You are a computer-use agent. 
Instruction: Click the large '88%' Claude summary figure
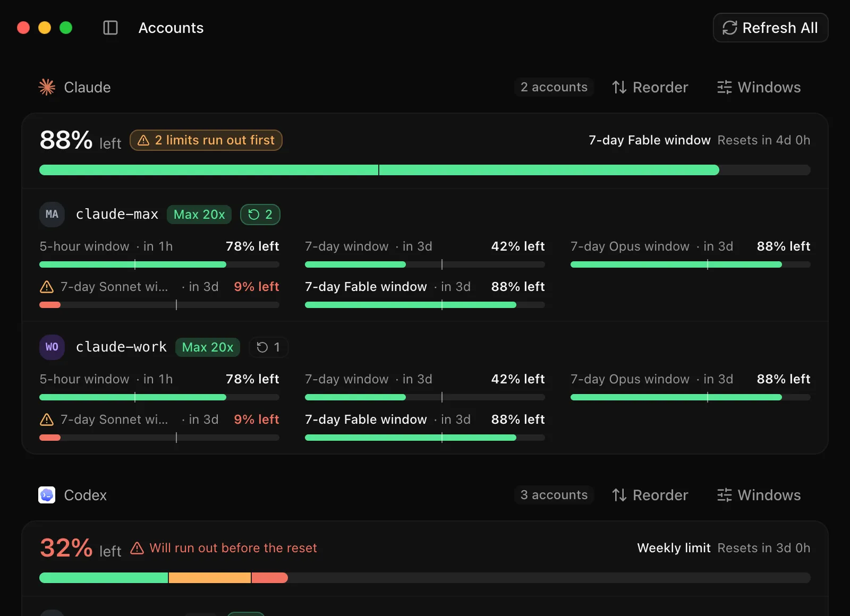pos(66,140)
